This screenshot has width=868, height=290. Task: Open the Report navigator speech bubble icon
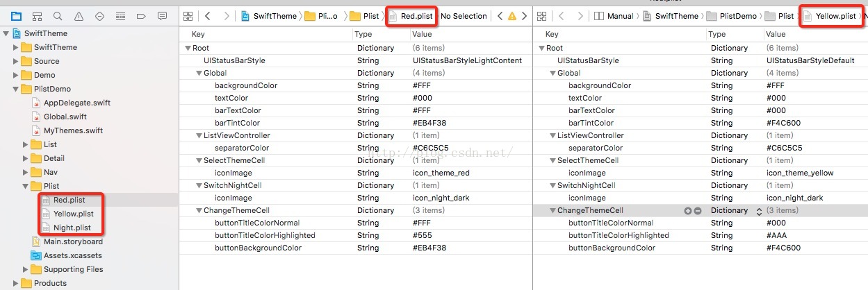(x=162, y=16)
